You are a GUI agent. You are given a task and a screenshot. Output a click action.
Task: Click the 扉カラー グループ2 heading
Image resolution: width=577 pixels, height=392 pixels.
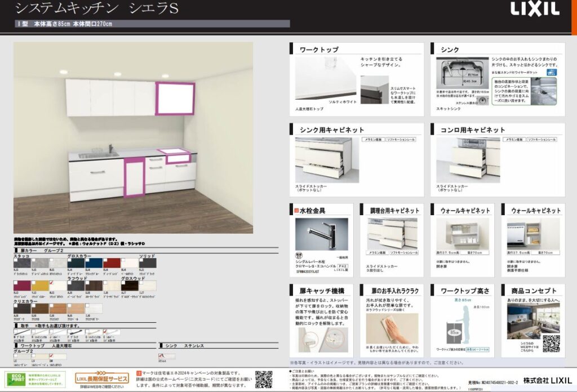pos(41,251)
